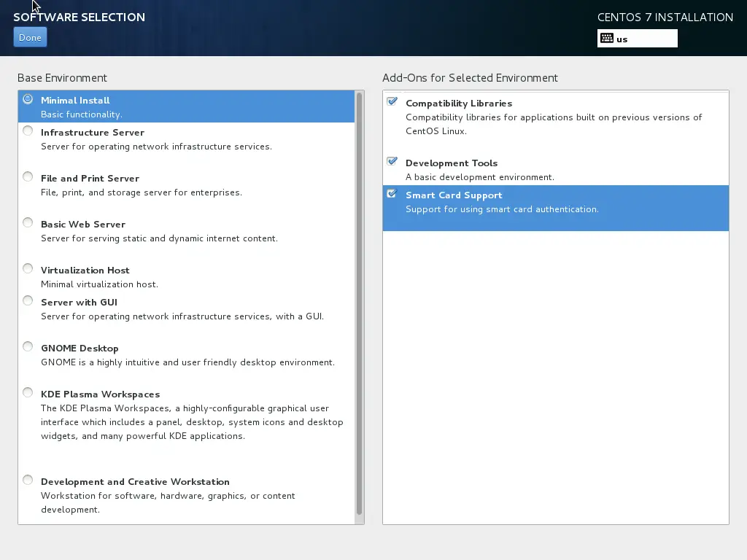The image size is (747, 560).
Task: Select the GNOME Desktop radio button
Action: click(x=28, y=346)
